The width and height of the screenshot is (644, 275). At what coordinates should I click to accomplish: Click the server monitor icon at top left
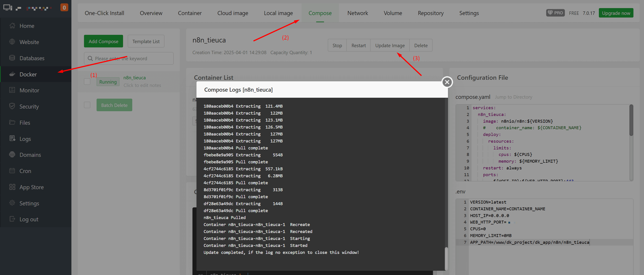(x=8, y=8)
